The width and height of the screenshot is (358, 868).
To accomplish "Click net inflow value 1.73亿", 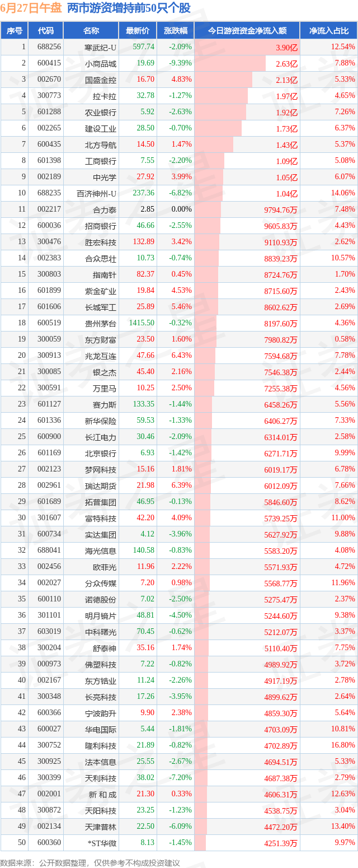I will pyautogui.click(x=287, y=129).
